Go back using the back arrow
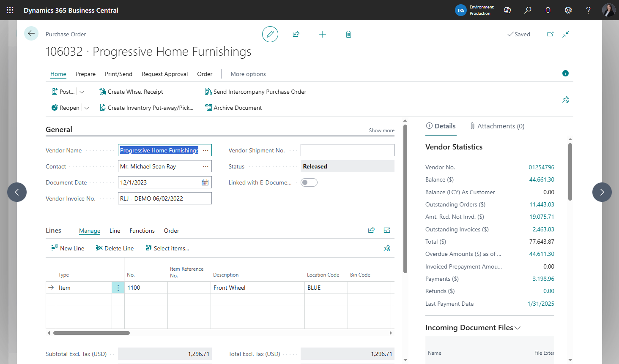The width and height of the screenshot is (619, 364). pos(31,33)
